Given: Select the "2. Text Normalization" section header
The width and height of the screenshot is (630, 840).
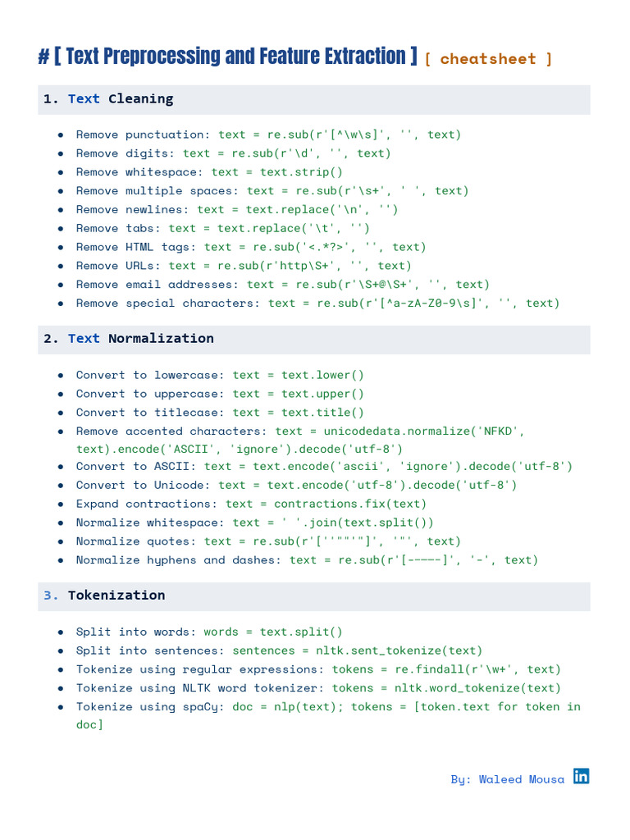Looking at the screenshot, I should [x=129, y=339].
